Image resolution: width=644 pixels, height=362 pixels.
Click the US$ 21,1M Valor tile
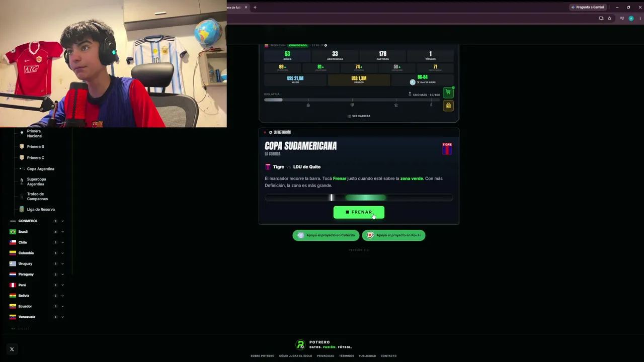(x=295, y=79)
